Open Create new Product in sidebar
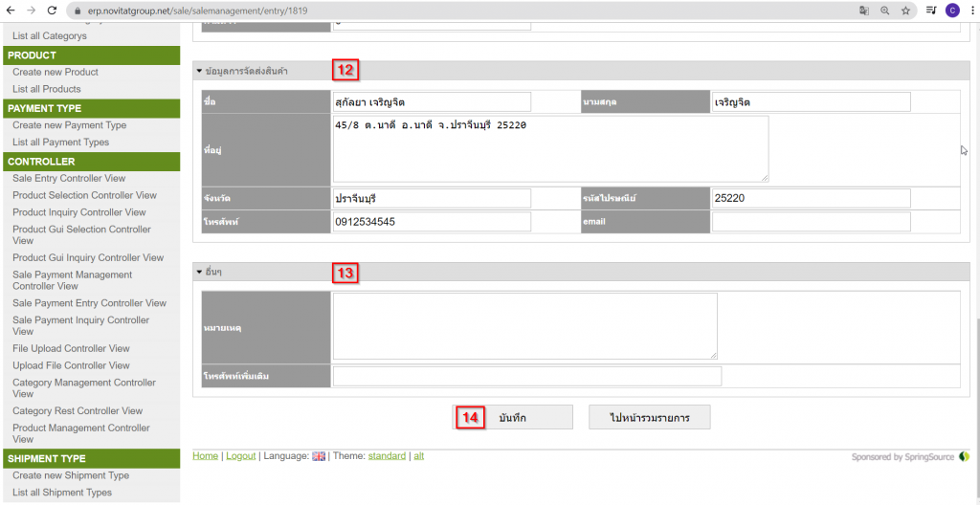 [x=56, y=73]
